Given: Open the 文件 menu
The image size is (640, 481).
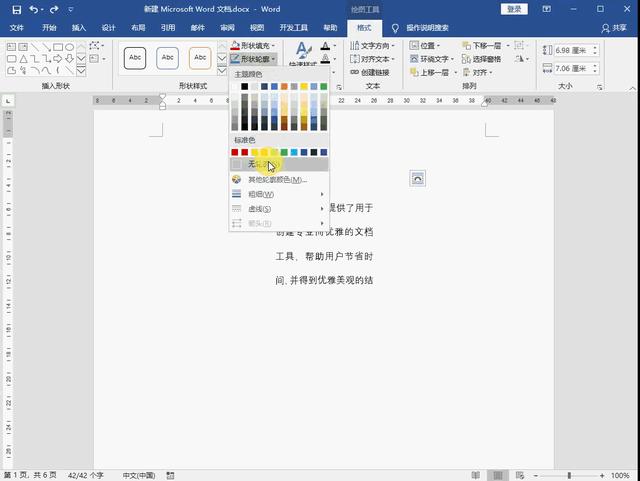Looking at the screenshot, I should coord(16,28).
